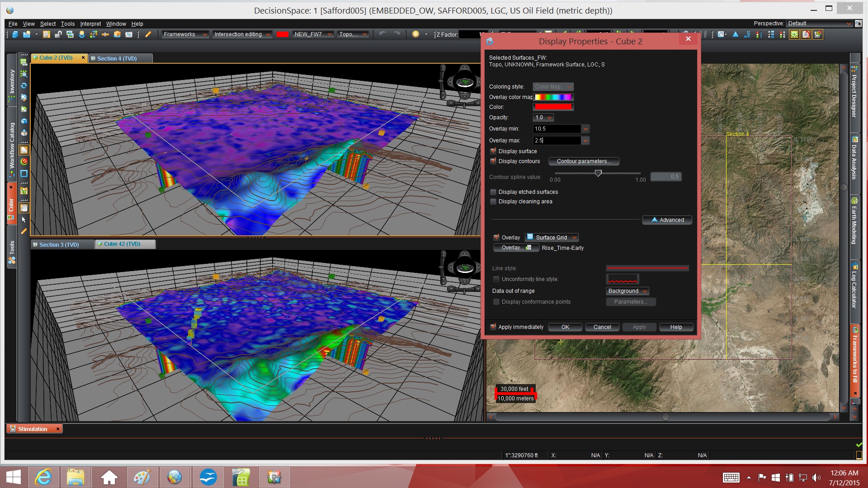Open the Overlay min dropdown arrow
The height and width of the screenshot is (488, 868).
tap(585, 129)
